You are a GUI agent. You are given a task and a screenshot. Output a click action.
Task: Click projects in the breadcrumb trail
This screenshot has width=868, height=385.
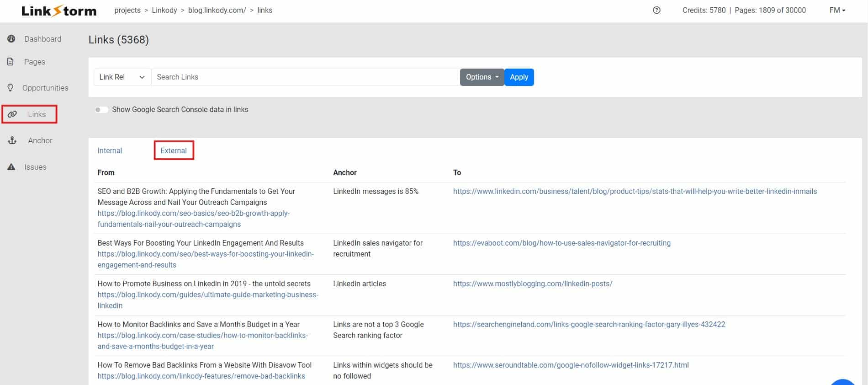[x=127, y=10]
